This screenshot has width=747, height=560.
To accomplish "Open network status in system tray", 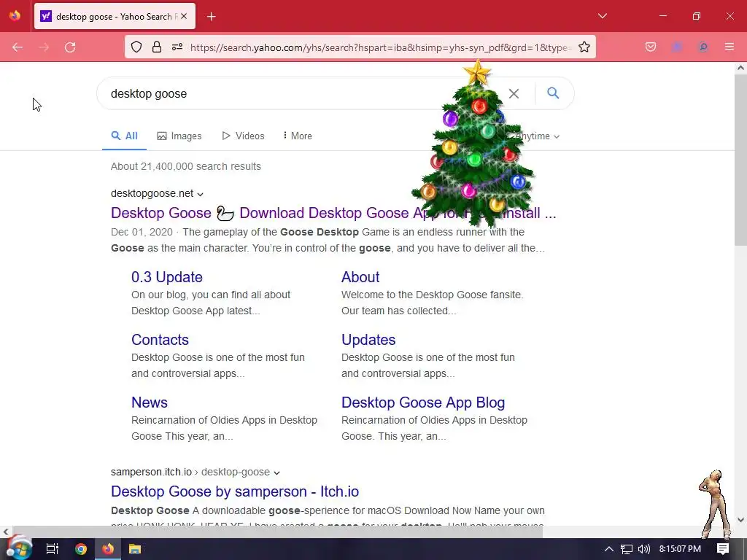I will click(x=627, y=549).
